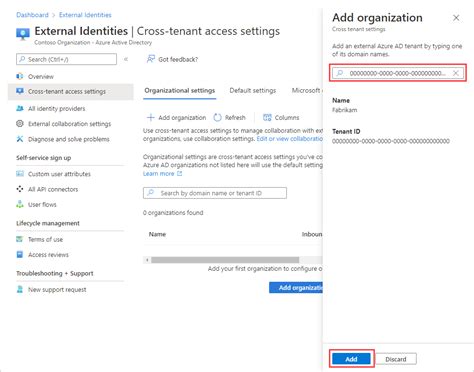This screenshot has height=372, width=474.
Task: Open Overview in the sidebar
Action: tap(40, 77)
